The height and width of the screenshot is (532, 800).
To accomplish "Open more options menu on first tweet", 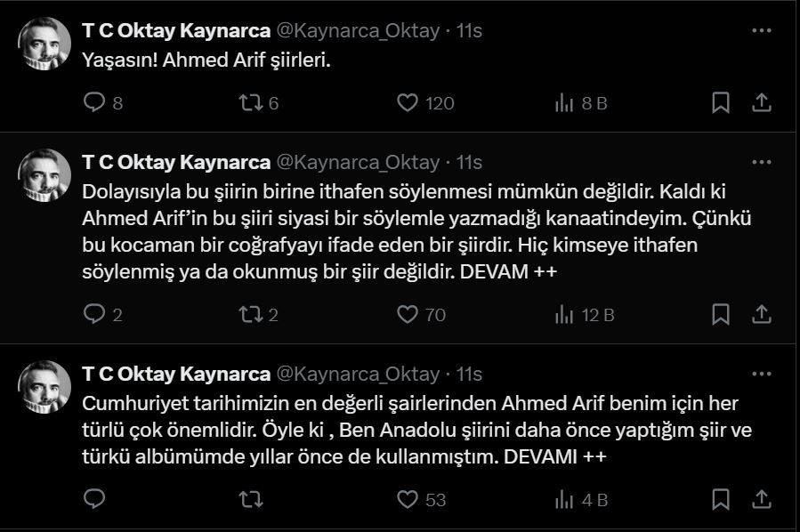I will coord(761,30).
